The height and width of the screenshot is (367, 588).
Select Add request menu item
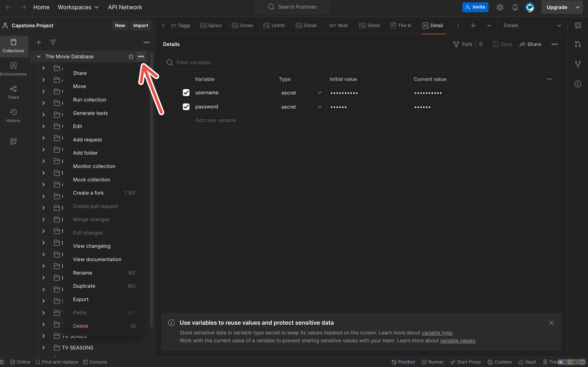[x=104, y=140]
